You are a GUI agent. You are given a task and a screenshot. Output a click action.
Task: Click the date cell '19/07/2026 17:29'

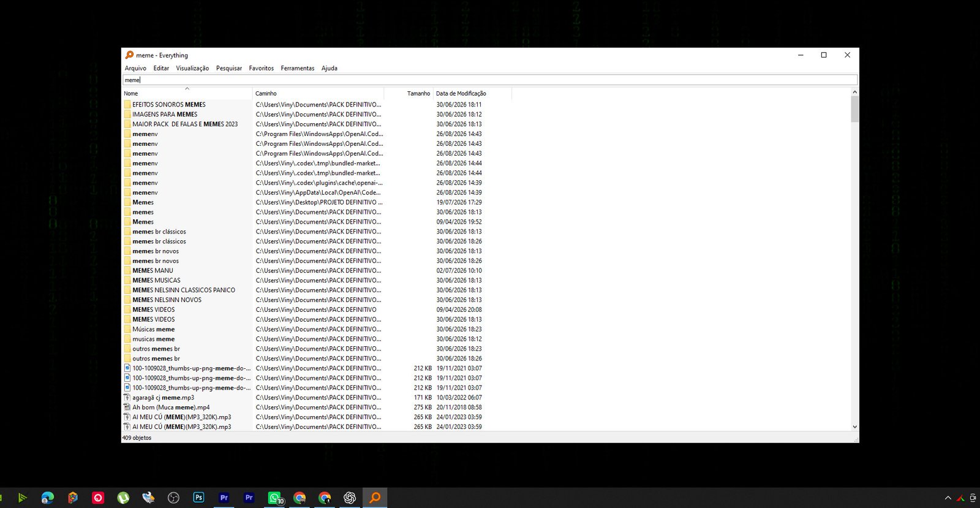[459, 202]
